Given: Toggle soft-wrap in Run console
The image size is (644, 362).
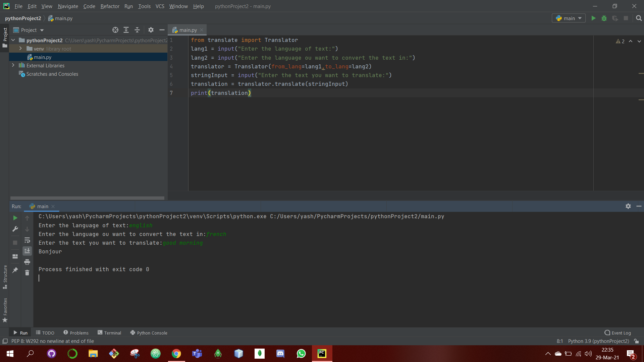Looking at the screenshot, I should point(27,240).
